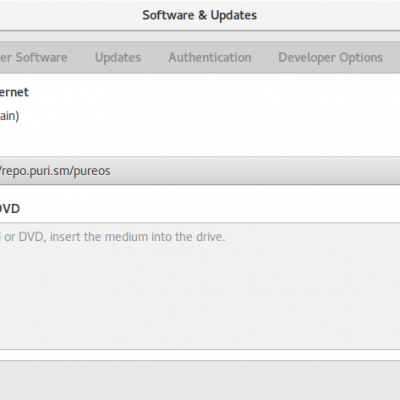400x400 pixels.
Task: Click the word "DVD" in the medium instructions
Action: click(x=31, y=237)
